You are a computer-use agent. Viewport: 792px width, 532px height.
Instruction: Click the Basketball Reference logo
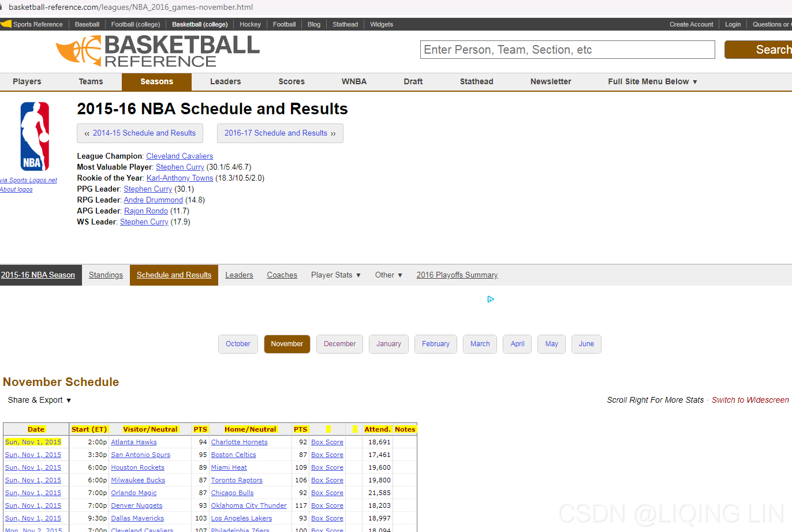(x=158, y=51)
